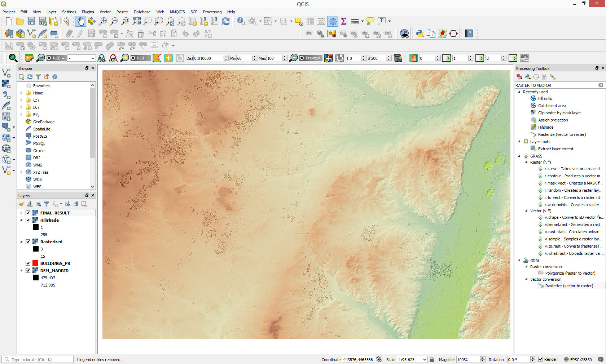
Task: Open the Processing menu
Action: (212, 12)
